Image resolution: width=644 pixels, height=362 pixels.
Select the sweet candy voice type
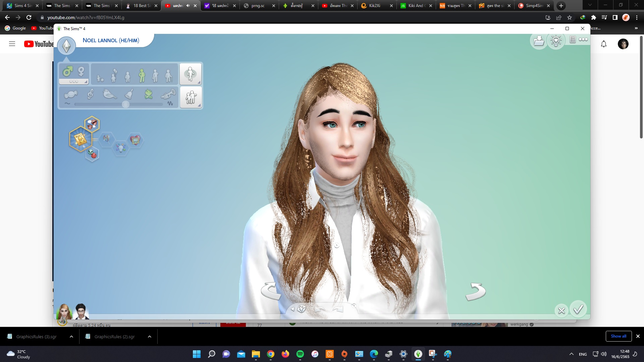(70, 95)
